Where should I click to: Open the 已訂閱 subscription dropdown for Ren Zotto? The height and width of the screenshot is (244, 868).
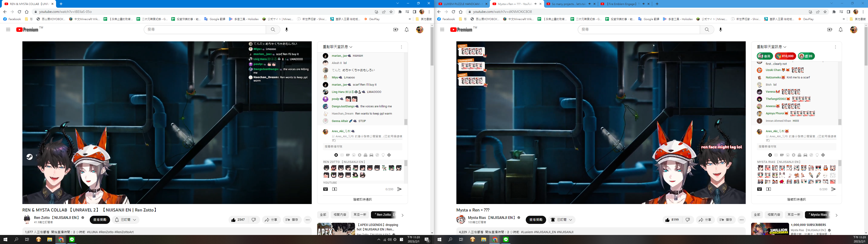point(126,220)
